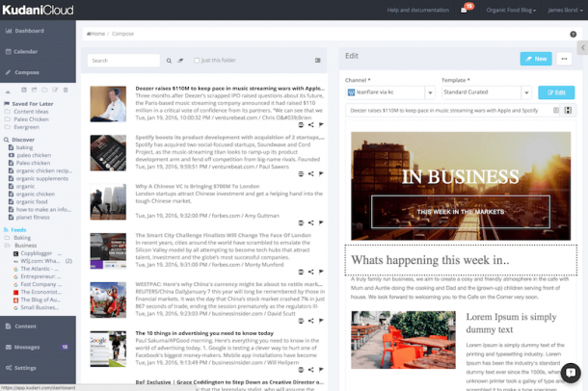
Task: Click the help question mark icon
Action: 573,34
